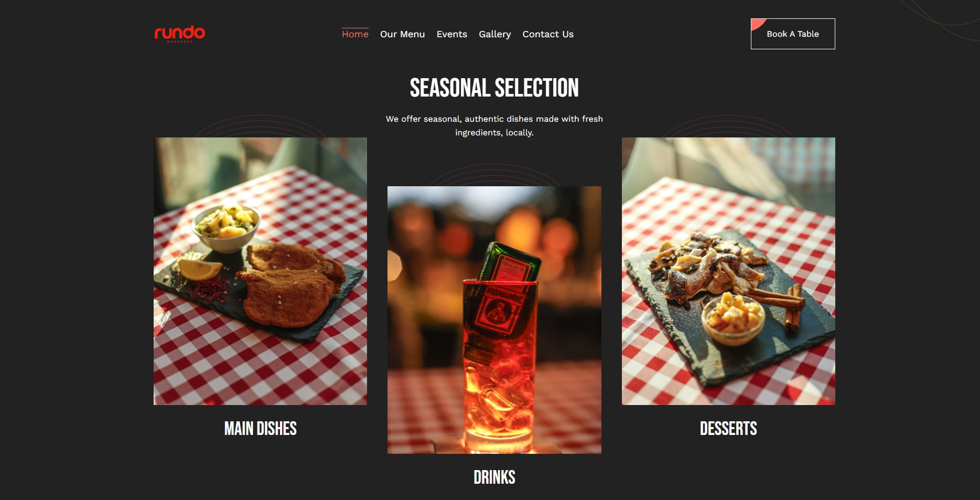Click the seasonal dishes description text

[494, 126]
